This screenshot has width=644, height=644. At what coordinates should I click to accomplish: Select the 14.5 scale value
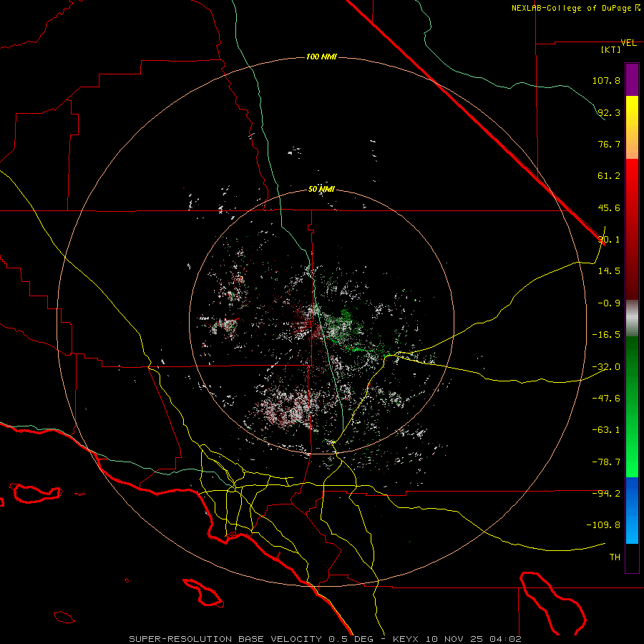click(609, 271)
